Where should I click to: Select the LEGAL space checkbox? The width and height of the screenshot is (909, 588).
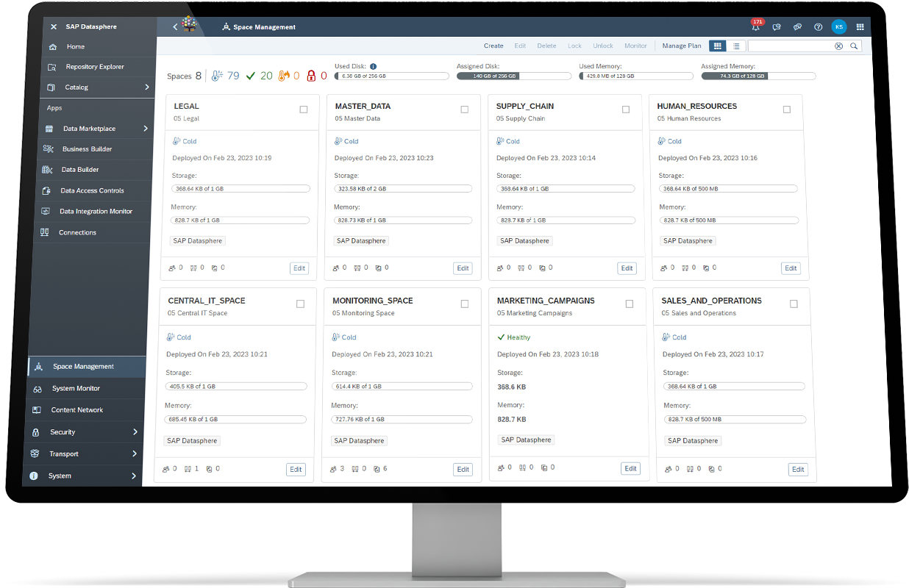[x=304, y=110]
